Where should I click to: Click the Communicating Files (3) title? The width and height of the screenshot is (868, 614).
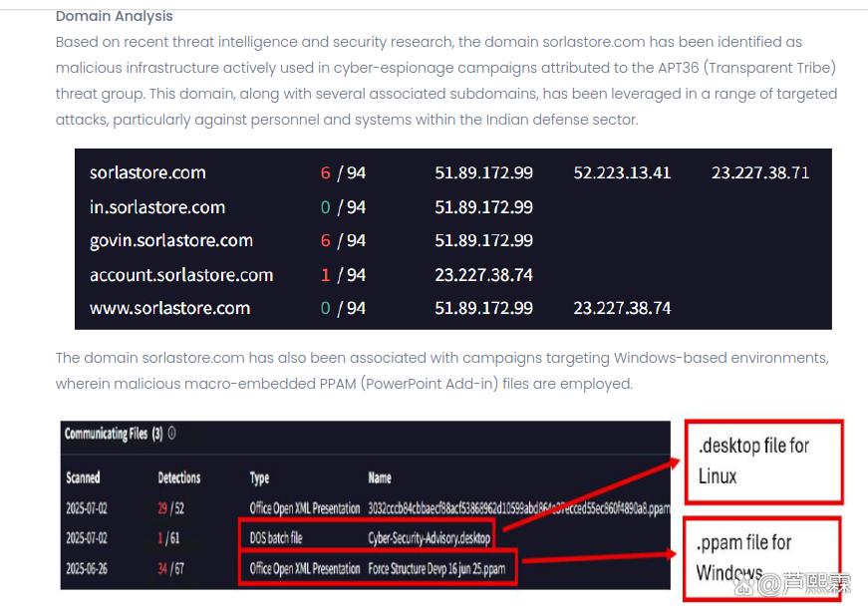(114, 434)
